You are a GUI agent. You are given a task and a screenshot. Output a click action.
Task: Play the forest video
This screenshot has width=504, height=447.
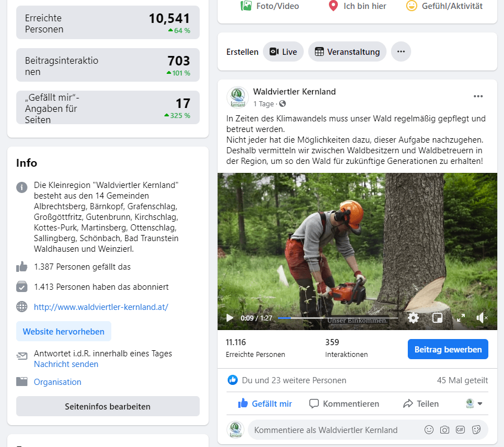pos(229,318)
